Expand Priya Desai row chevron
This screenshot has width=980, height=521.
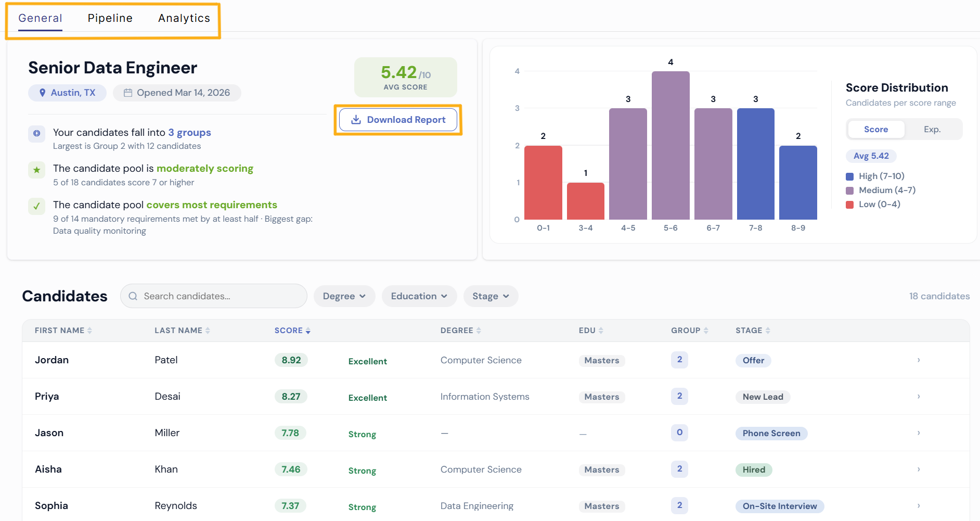click(x=919, y=397)
